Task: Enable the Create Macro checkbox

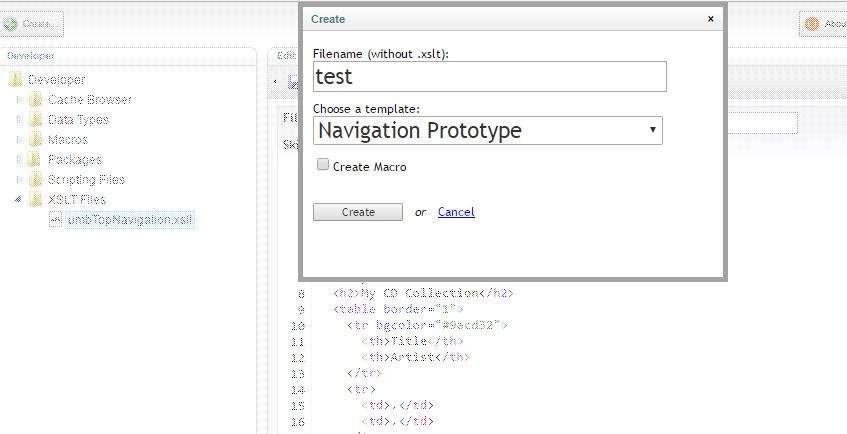Action: pyautogui.click(x=323, y=165)
